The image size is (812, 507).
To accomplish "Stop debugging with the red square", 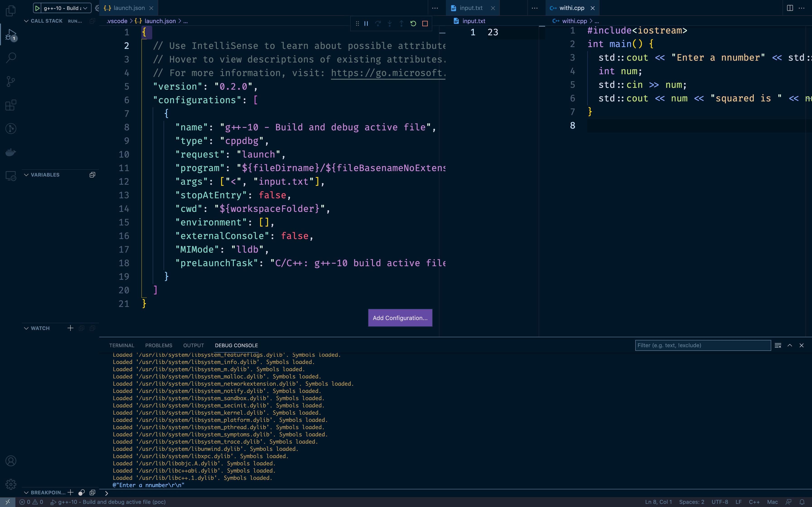I will point(425,24).
